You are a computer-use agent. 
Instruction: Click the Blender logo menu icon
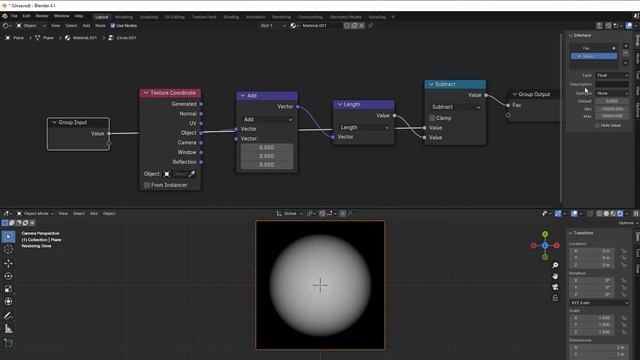click(x=4, y=16)
